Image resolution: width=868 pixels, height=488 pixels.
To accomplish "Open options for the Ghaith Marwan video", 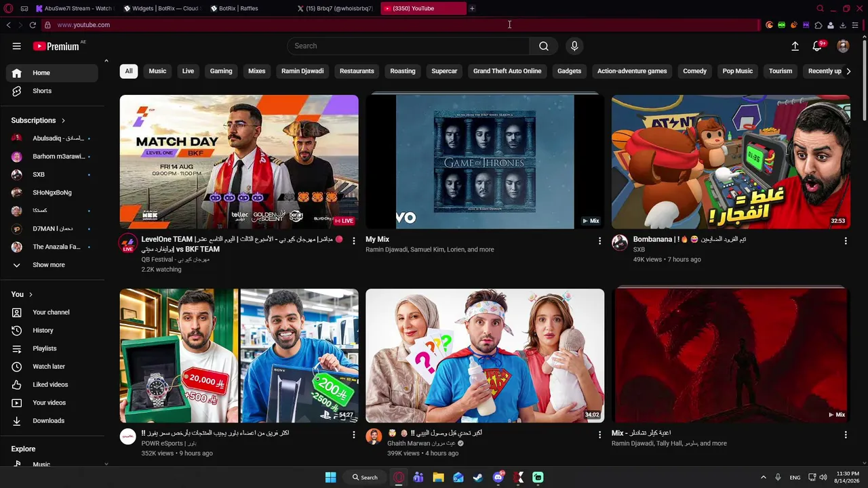I will (599, 434).
